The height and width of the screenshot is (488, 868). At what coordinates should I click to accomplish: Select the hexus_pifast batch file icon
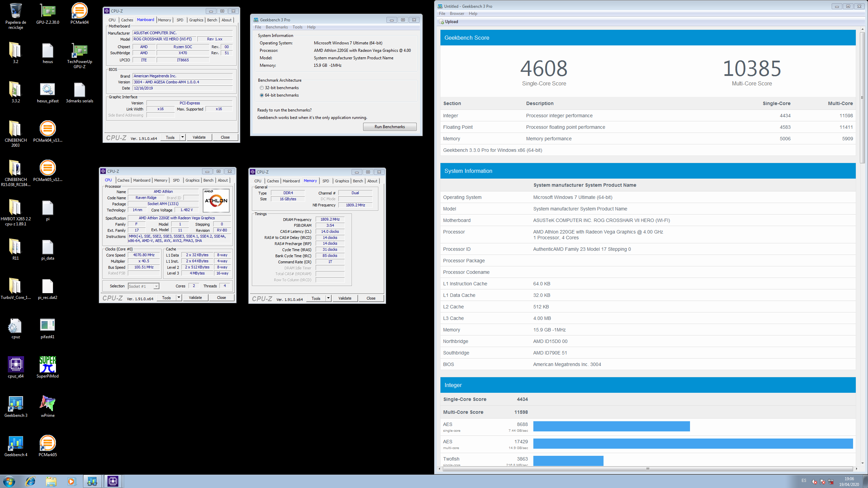click(x=48, y=92)
